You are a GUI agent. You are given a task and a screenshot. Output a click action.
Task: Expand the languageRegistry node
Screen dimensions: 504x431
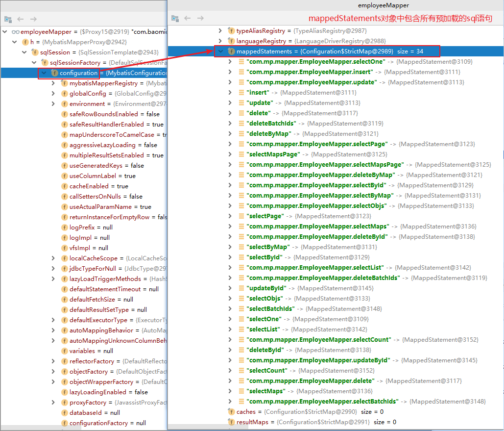tap(220, 41)
